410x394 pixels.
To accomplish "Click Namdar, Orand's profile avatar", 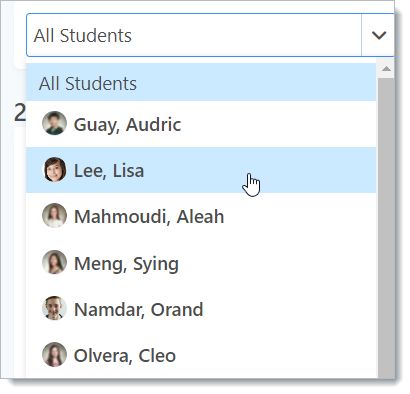I will point(54,308).
